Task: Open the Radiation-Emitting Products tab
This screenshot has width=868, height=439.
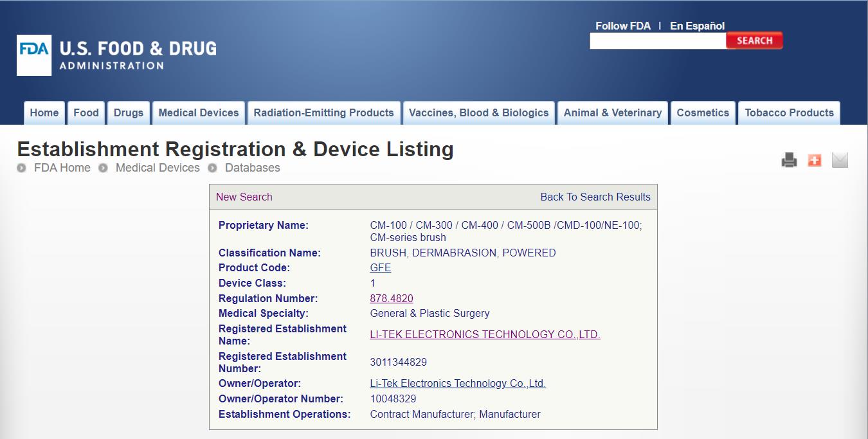Action: (x=323, y=112)
